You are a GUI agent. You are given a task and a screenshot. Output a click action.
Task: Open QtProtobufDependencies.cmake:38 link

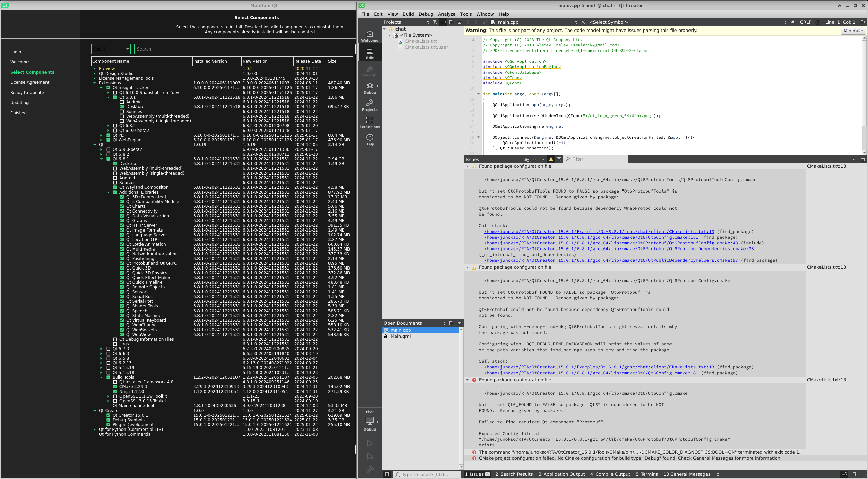click(619, 249)
